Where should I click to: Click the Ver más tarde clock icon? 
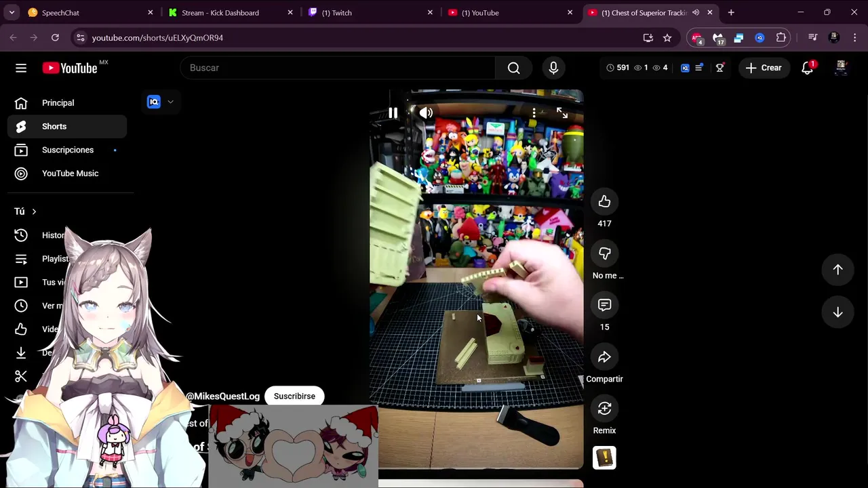pyautogui.click(x=21, y=306)
